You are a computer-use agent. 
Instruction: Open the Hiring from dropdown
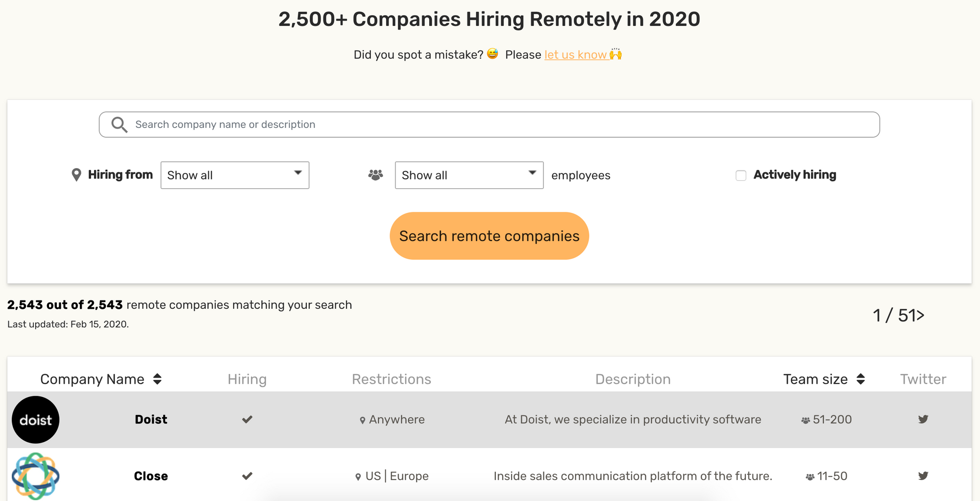point(235,175)
